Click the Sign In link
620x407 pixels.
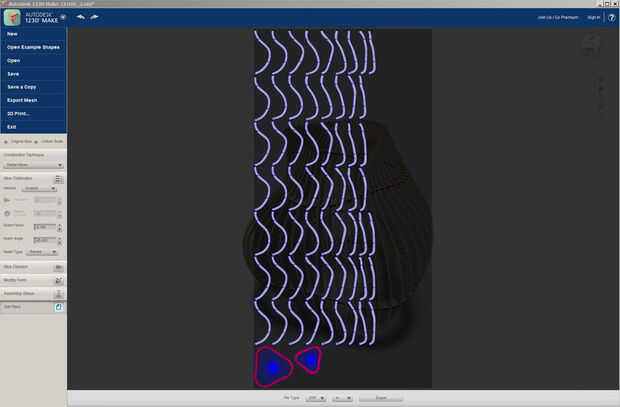tap(593, 17)
